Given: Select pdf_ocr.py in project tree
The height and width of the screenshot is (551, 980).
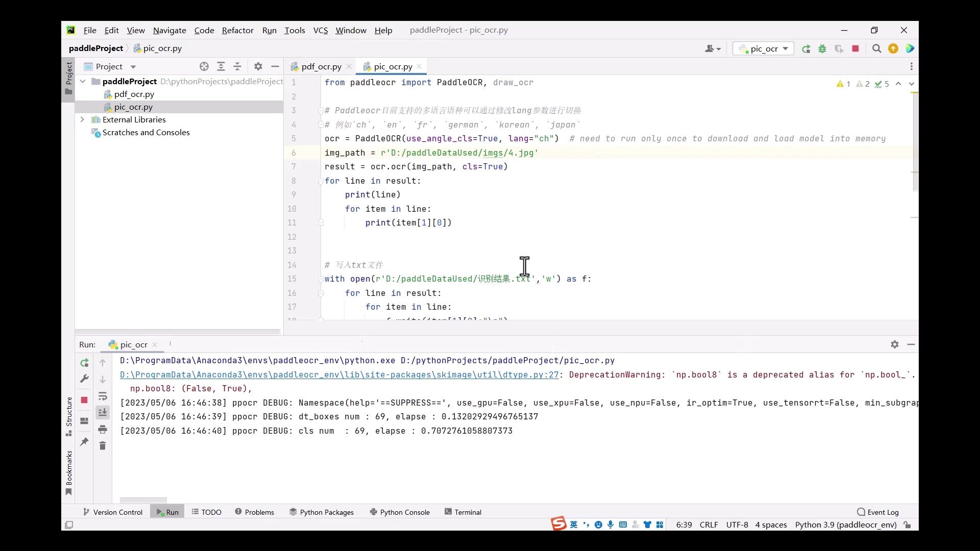Looking at the screenshot, I should click(x=134, y=94).
